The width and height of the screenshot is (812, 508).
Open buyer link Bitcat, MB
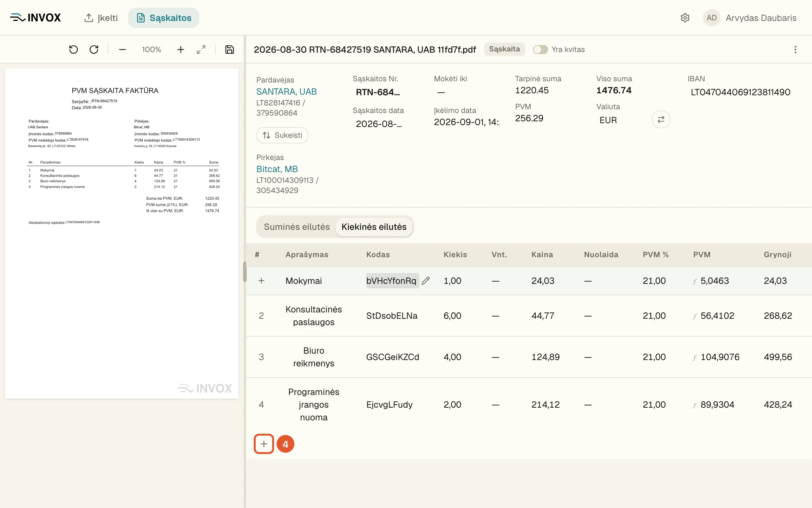click(x=277, y=169)
